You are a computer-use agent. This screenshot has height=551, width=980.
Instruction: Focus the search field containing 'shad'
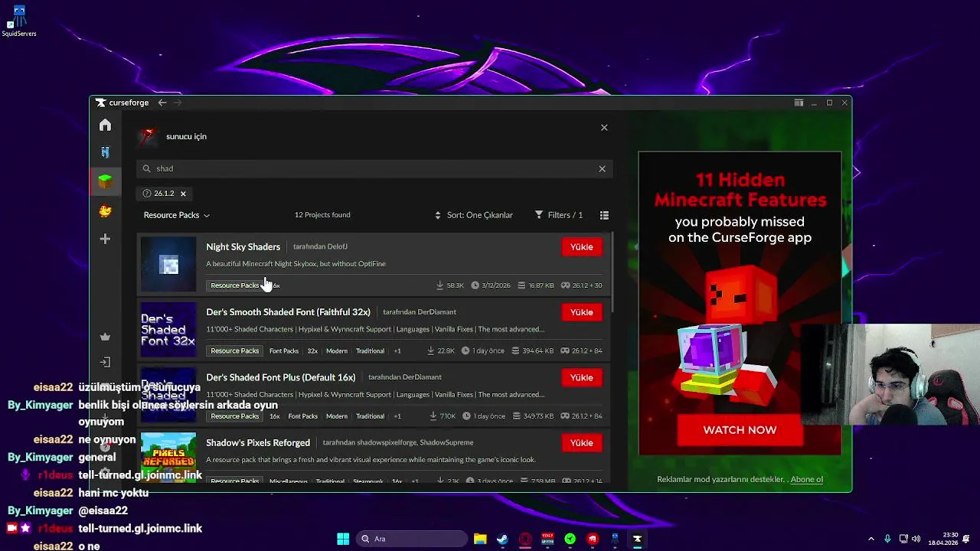(374, 168)
